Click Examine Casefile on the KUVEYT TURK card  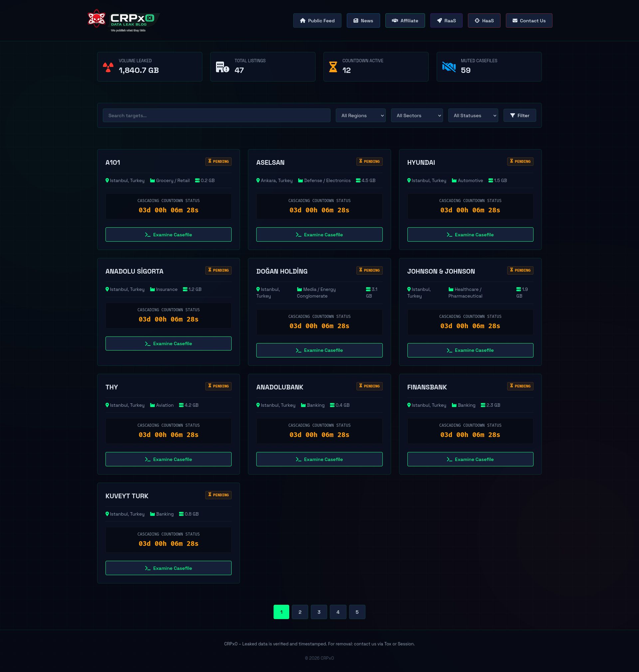pyautogui.click(x=168, y=568)
